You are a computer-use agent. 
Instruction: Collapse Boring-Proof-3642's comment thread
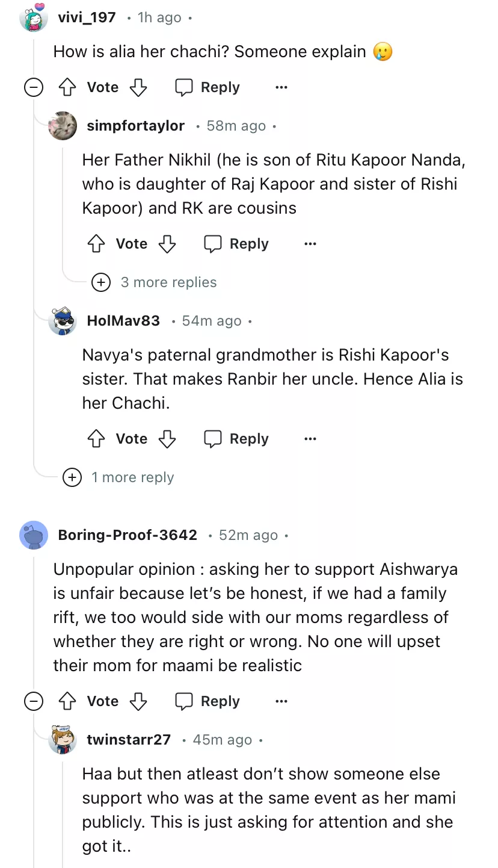point(33,701)
